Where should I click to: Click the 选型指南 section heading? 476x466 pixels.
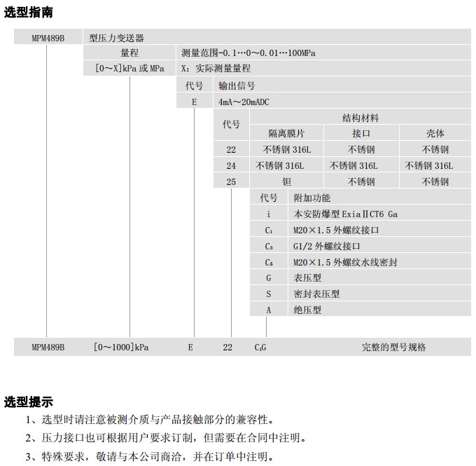pos(28,12)
